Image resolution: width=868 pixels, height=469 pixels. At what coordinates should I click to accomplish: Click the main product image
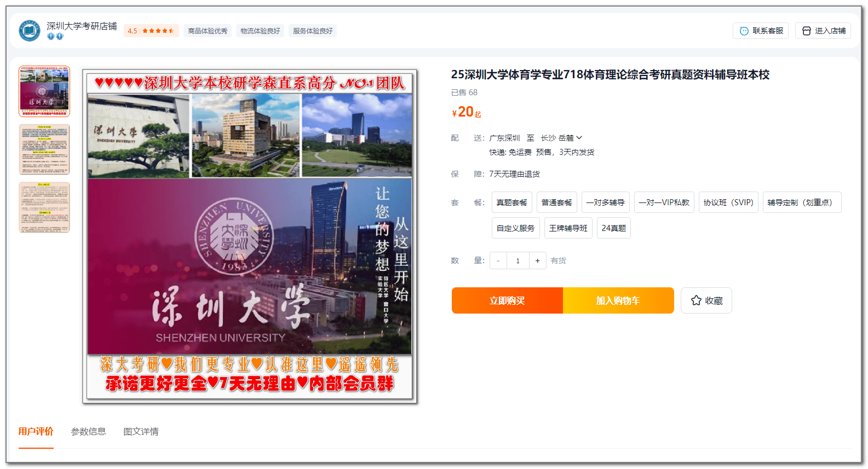[x=250, y=236]
